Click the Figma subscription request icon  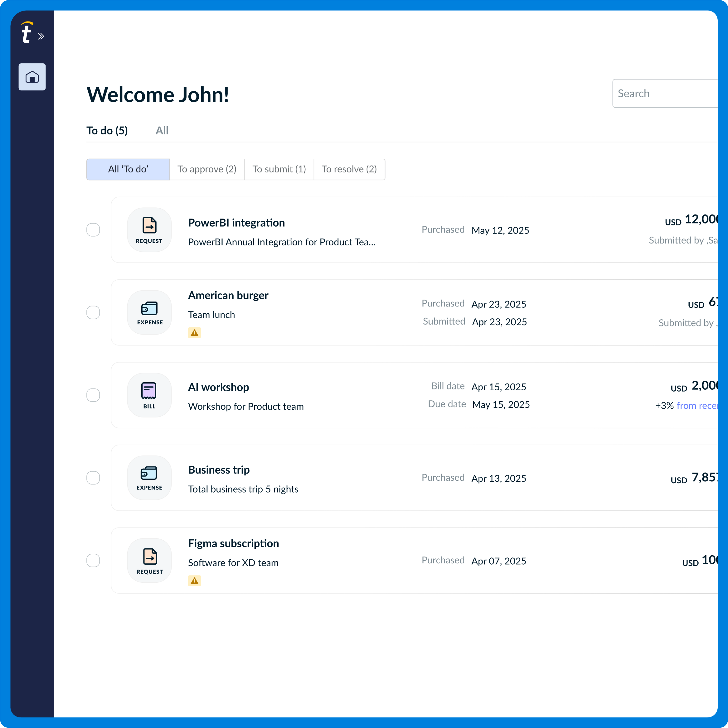coord(149,560)
